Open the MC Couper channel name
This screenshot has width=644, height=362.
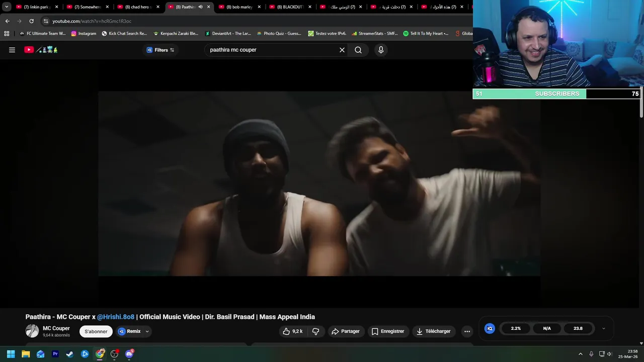[56, 328]
